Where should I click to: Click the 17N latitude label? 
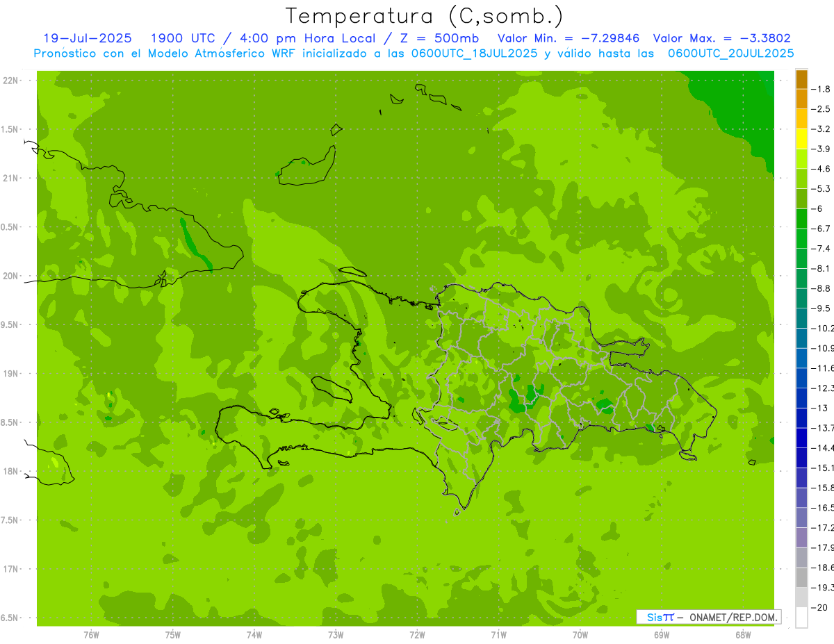[12, 569]
